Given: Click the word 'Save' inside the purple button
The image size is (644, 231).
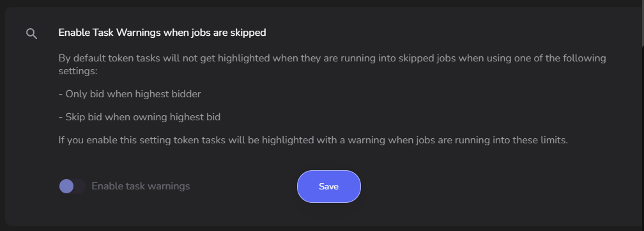Looking at the screenshot, I should click(x=328, y=187).
